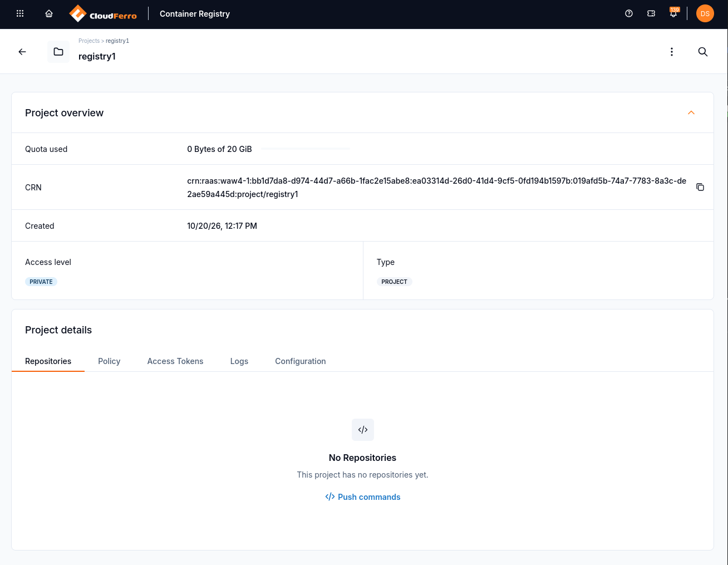View the Logs tab
Screen dimensions: 728x565
239,361
